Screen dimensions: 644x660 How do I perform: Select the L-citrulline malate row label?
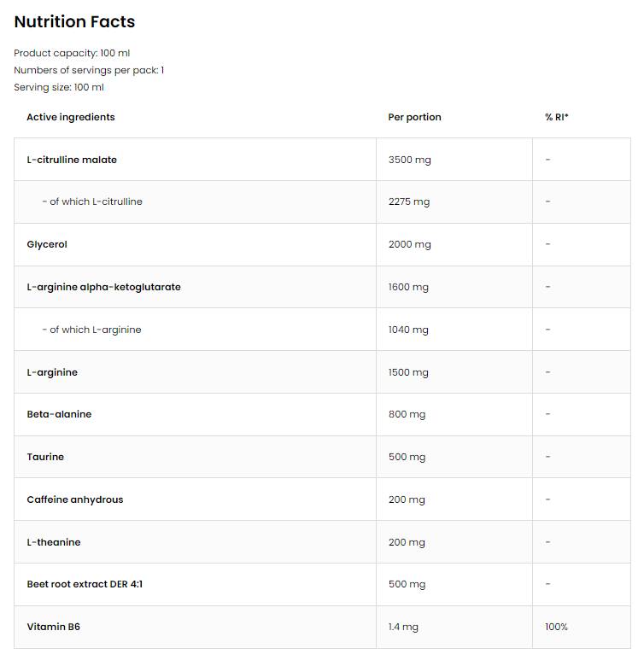[x=72, y=160]
